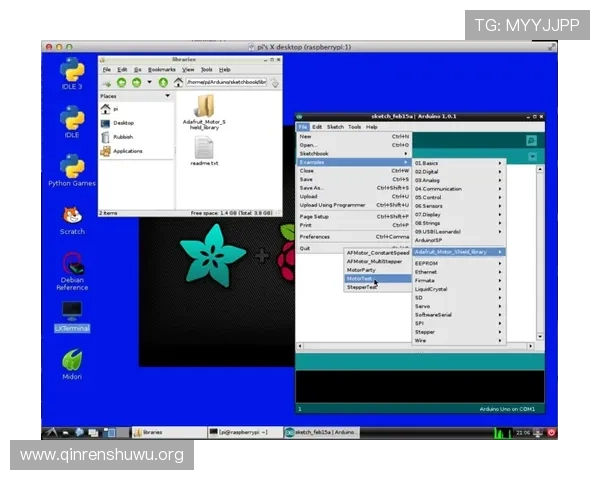
Task: Open the Arduino Serial Monitor icon
Action: [531, 141]
